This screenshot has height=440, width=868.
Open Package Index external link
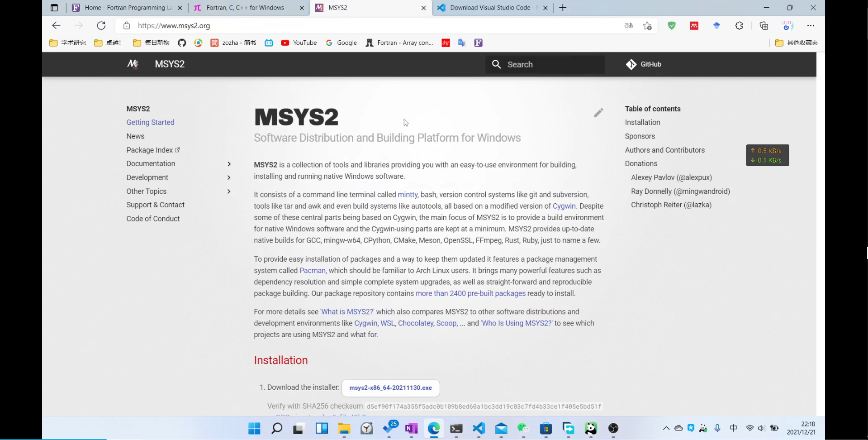click(x=153, y=150)
